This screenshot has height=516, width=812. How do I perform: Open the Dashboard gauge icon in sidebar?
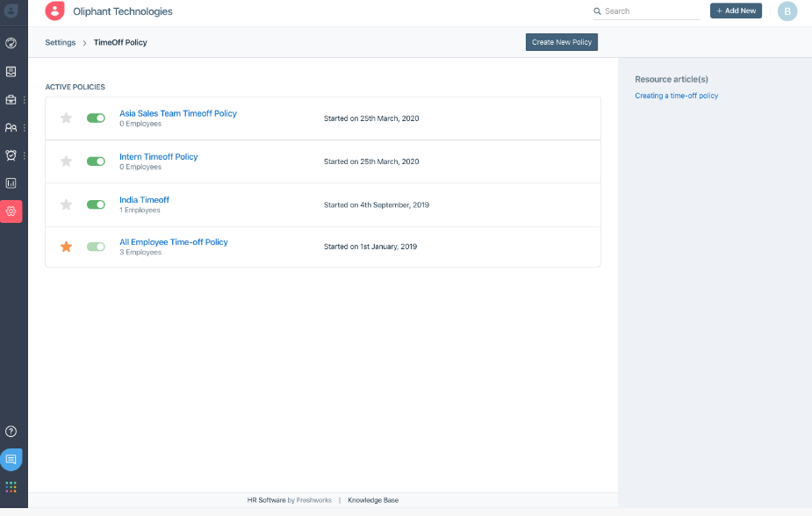click(11, 43)
